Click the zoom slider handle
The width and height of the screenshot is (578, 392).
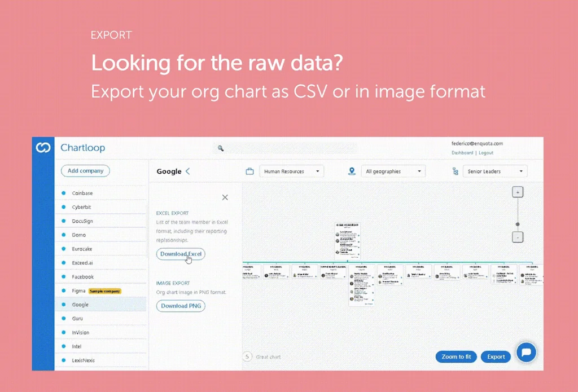pos(518,224)
